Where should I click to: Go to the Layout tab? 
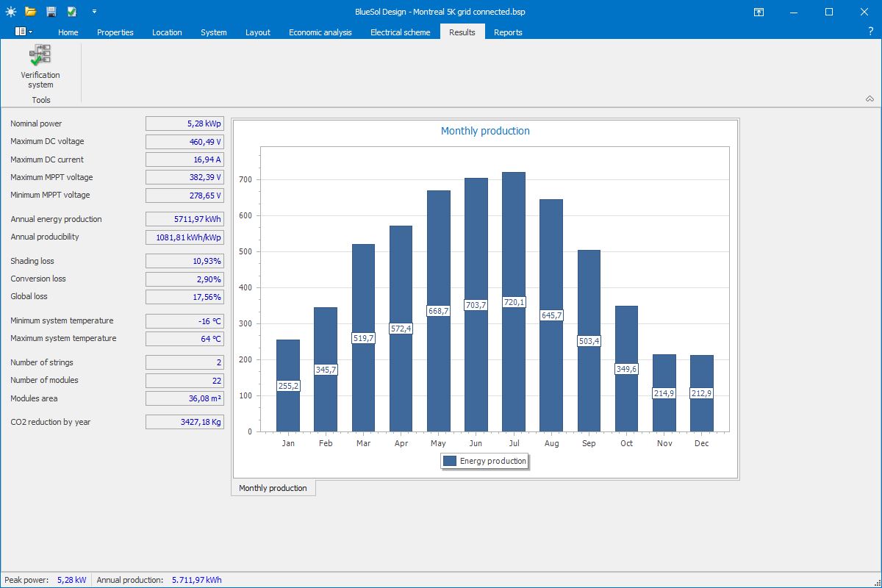[258, 32]
